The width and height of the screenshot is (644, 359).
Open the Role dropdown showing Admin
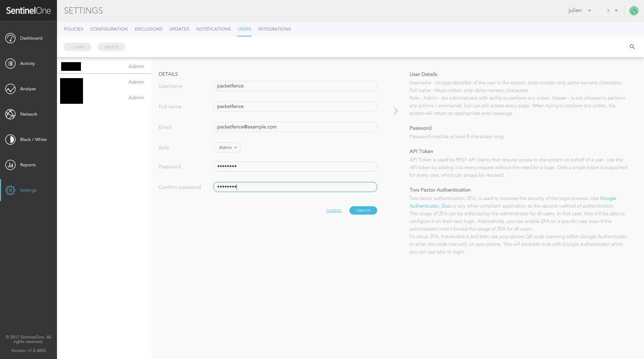click(227, 147)
